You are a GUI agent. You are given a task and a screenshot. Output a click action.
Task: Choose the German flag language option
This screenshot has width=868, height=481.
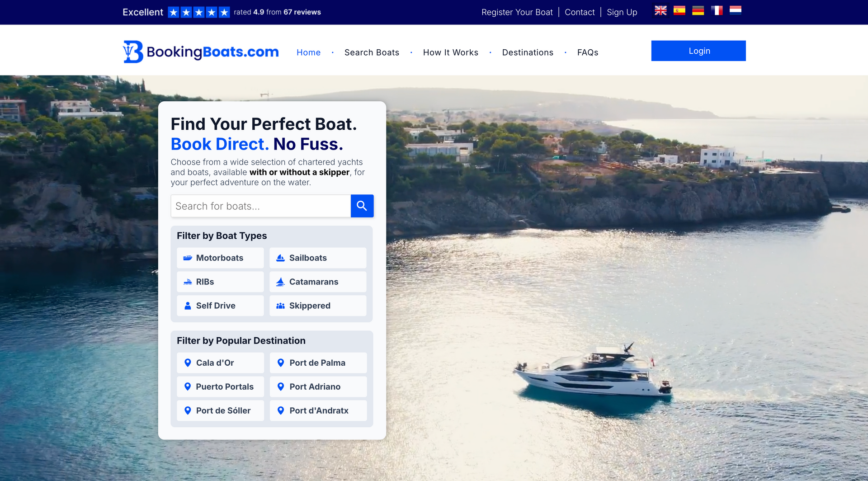[698, 10]
